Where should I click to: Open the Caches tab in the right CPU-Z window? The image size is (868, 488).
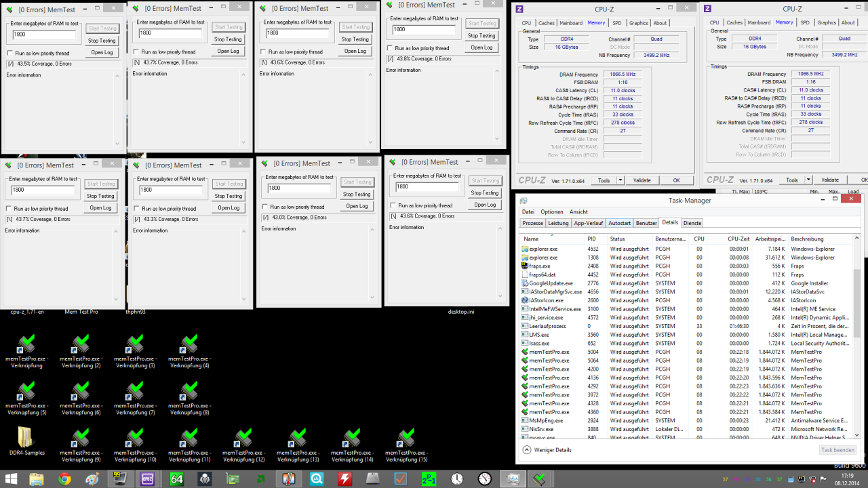[x=734, y=23]
